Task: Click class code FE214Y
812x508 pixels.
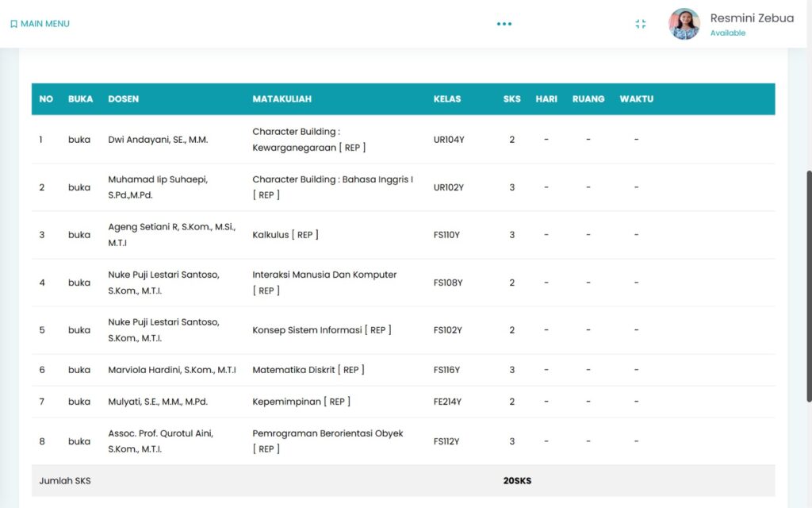Action: 447,402
